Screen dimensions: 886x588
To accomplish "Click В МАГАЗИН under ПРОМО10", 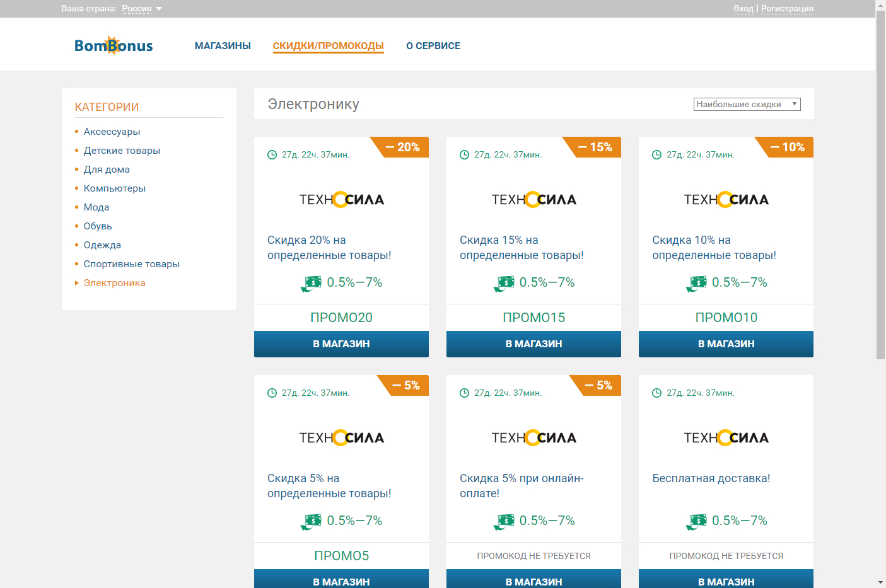I will pyautogui.click(x=726, y=344).
